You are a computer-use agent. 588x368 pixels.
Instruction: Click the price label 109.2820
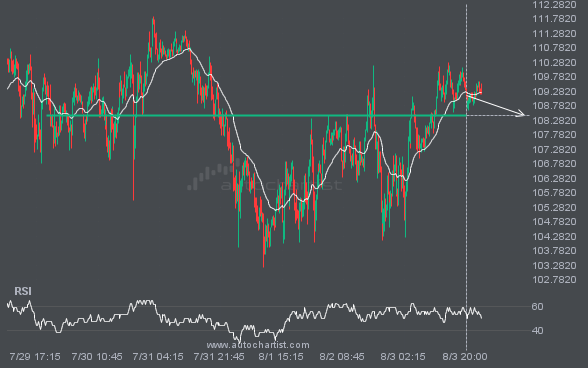tap(554, 92)
